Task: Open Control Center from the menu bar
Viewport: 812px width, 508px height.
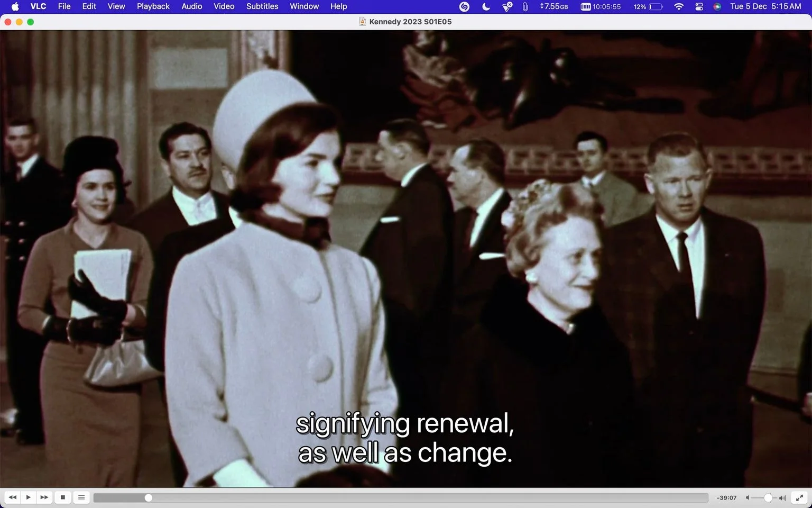Action: pyautogui.click(x=699, y=6)
